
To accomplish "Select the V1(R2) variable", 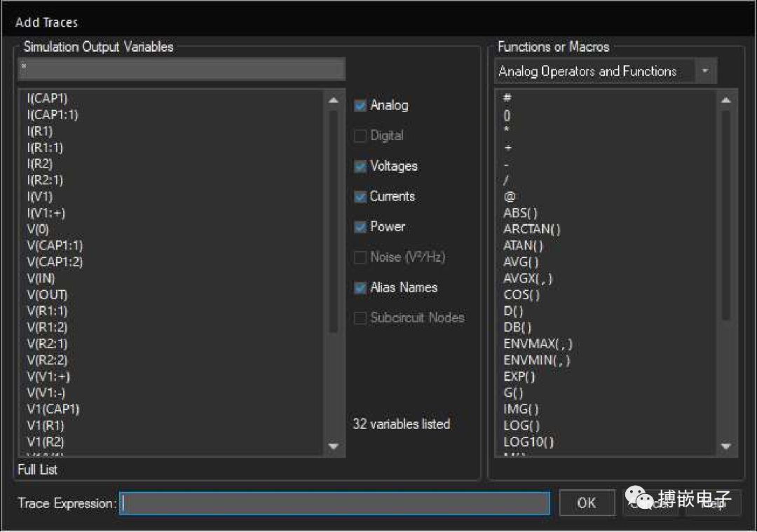I will coord(46,442).
